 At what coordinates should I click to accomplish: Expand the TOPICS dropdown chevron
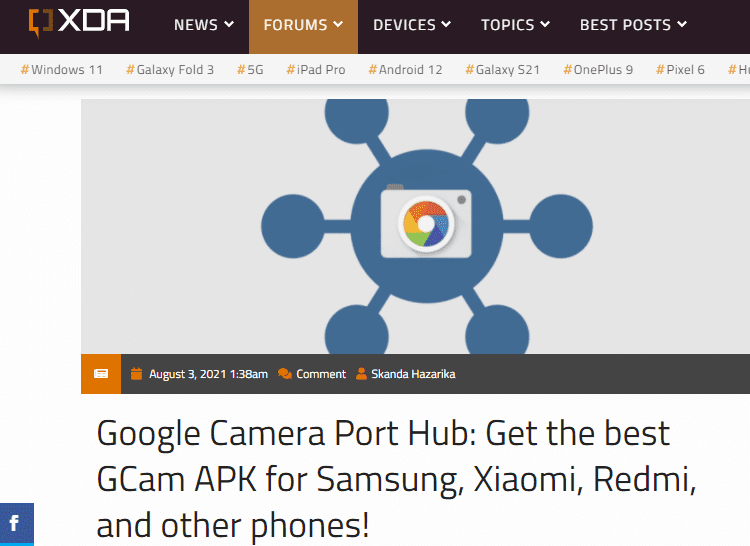(x=545, y=24)
